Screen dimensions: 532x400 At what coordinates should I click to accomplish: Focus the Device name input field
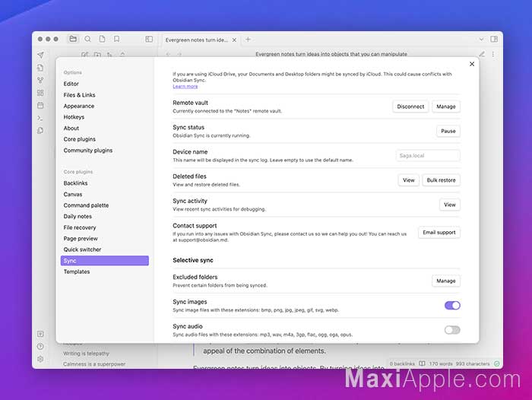tap(428, 156)
